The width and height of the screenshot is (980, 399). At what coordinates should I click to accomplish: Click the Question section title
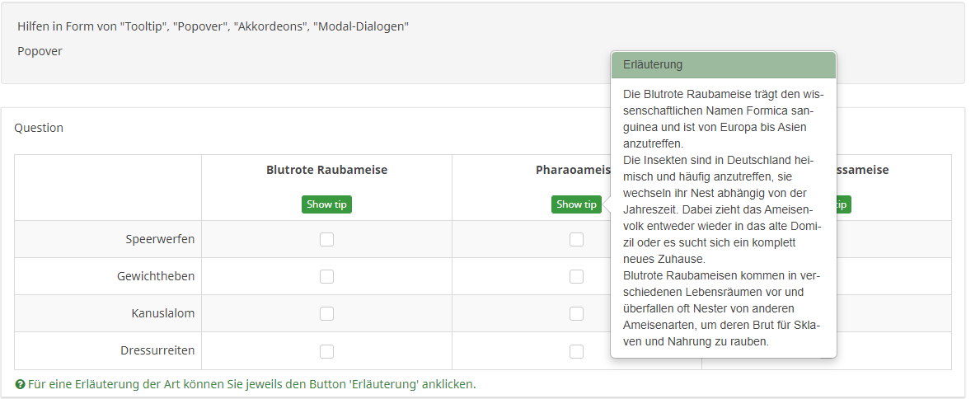pyautogui.click(x=39, y=128)
